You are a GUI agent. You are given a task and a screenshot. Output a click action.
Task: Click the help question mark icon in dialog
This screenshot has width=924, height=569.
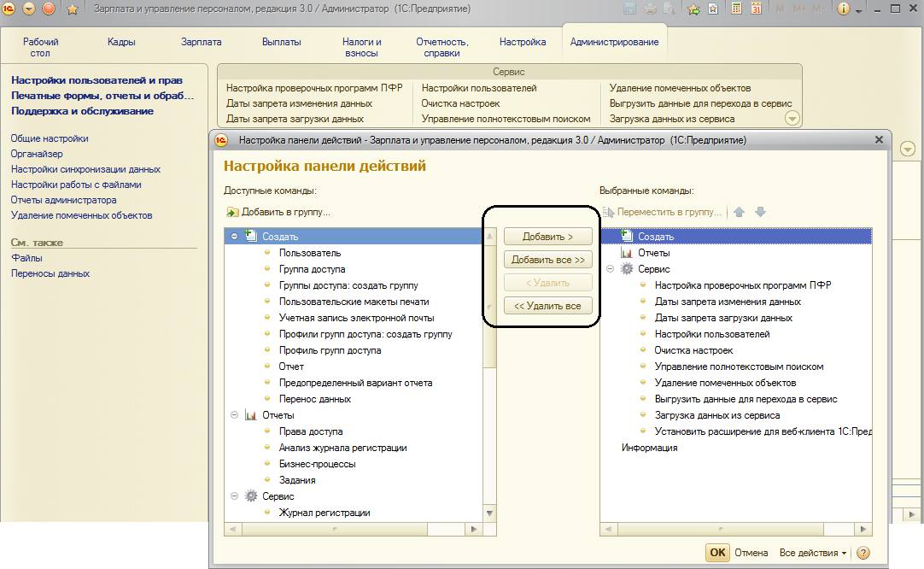(863, 553)
